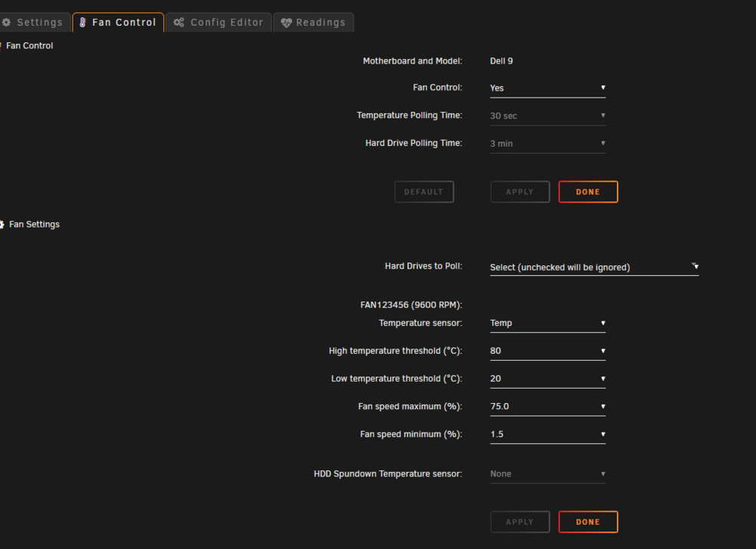The height and width of the screenshot is (549, 756).
Task: Click the Fan Control: field label
Action: (x=437, y=87)
